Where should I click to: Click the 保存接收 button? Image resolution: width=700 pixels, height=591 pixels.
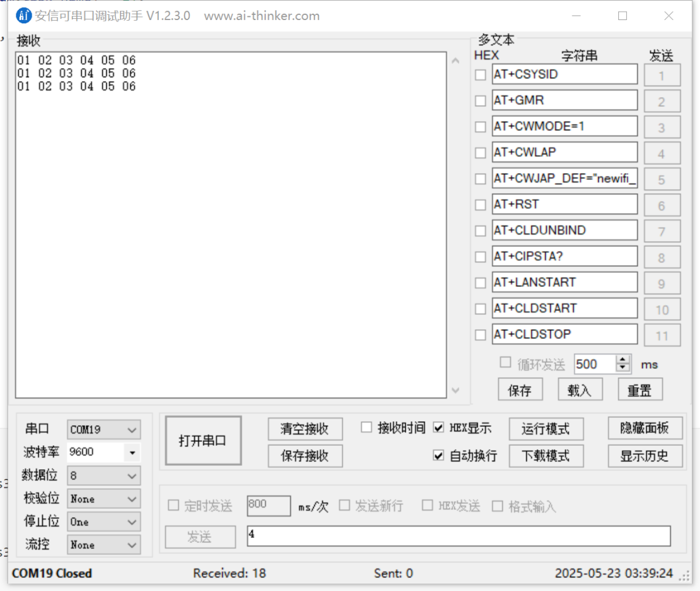click(x=305, y=456)
